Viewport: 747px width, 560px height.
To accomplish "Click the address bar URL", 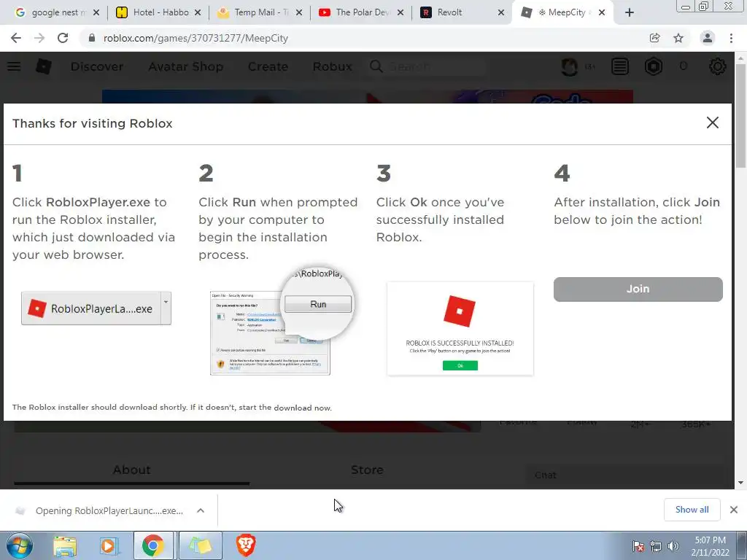I will coord(196,38).
